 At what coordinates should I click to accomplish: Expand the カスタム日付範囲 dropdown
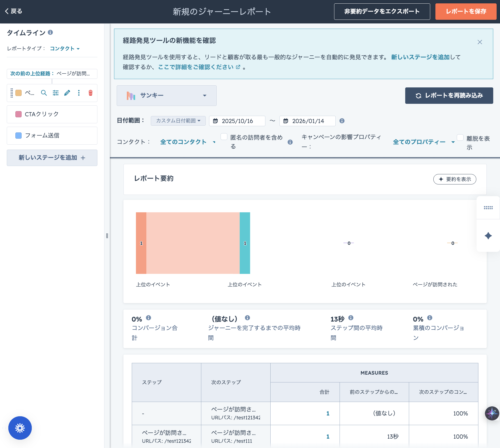pyautogui.click(x=178, y=121)
